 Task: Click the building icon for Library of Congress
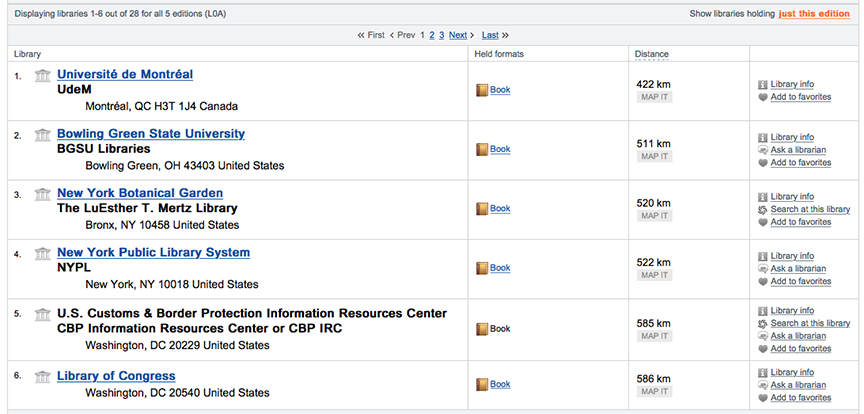(42, 377)
